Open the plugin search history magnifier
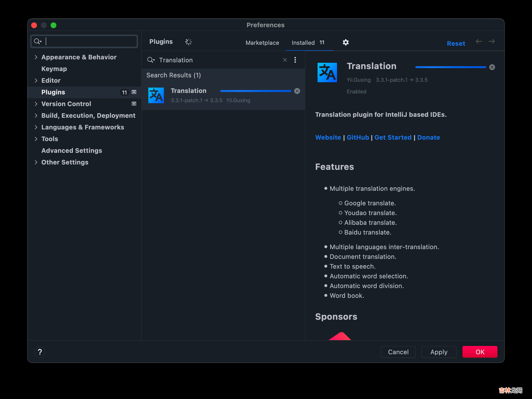The height and width of the screenshot is (399, 532). coord(151,60)
